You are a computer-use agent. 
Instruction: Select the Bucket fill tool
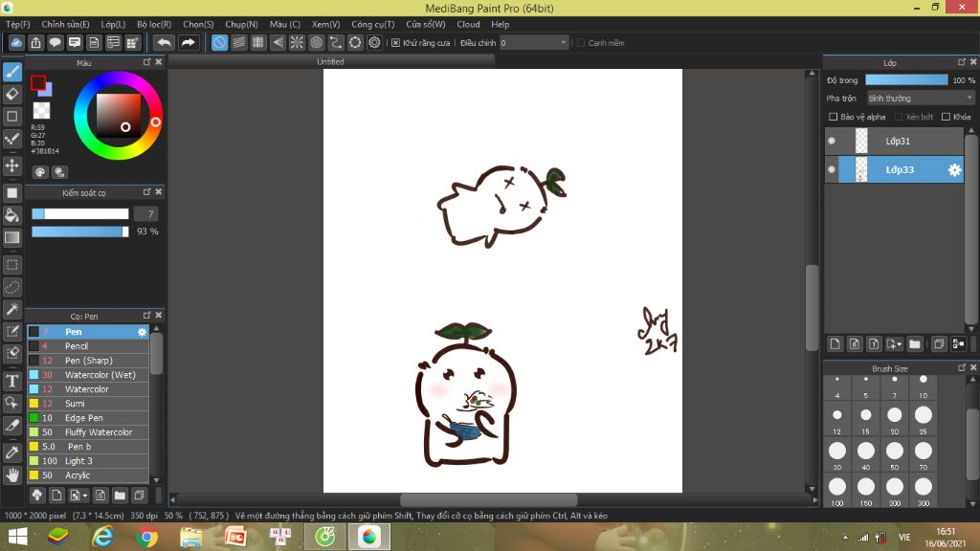11,215
